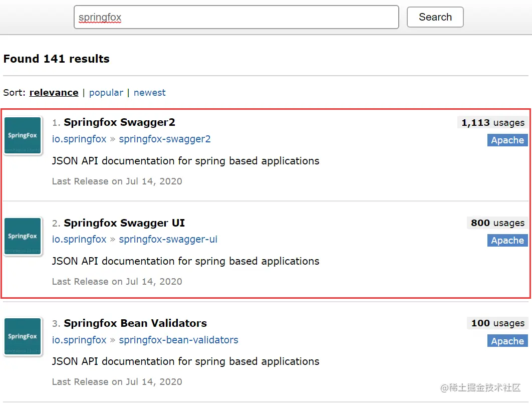Open the Springfox Swagger UI logo thumbnail
Screen dimensions: 532x404
tap(23, 236)
